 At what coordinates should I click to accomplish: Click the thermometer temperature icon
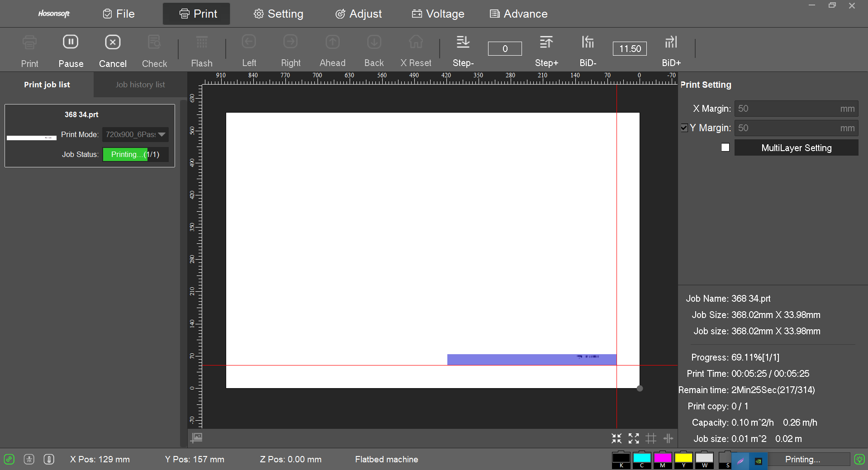point(49,459)
